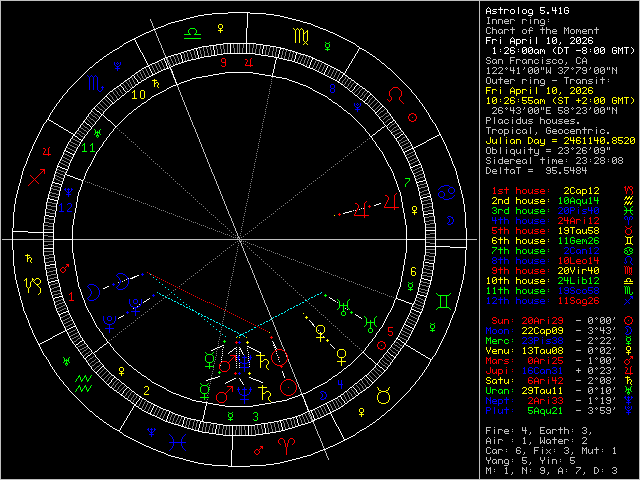
Task: Click the Uranus symbol beside the Uran 29Tau11 row
Action: [629, 391]
